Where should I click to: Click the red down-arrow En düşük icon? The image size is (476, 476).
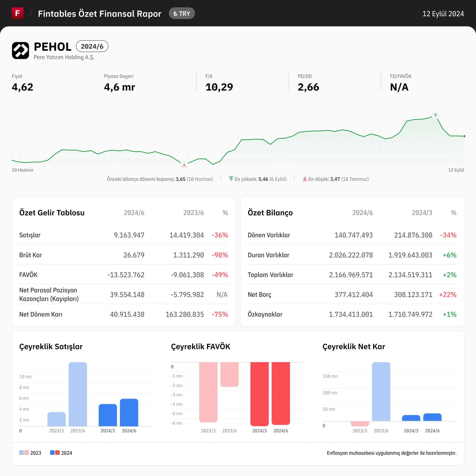coord(305,179)
